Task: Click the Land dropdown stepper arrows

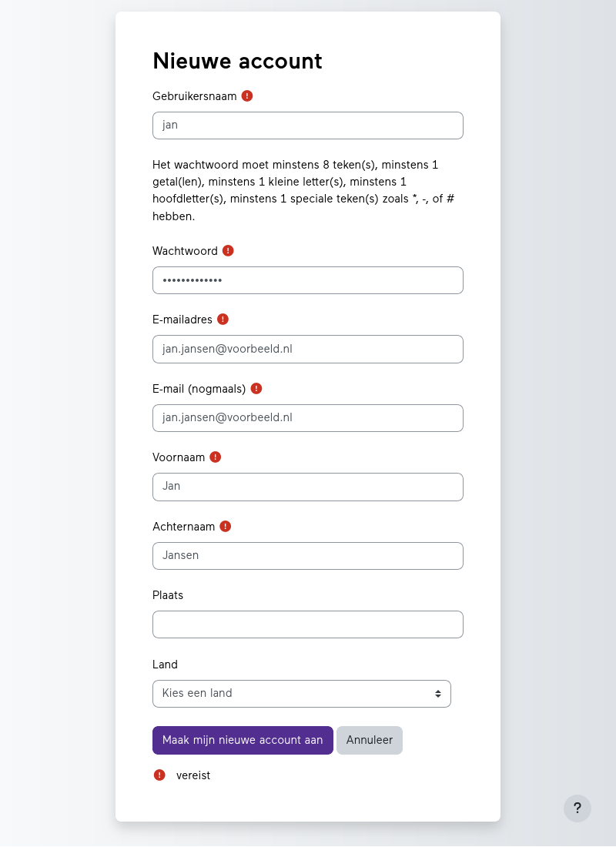Action: click(440, 693)
